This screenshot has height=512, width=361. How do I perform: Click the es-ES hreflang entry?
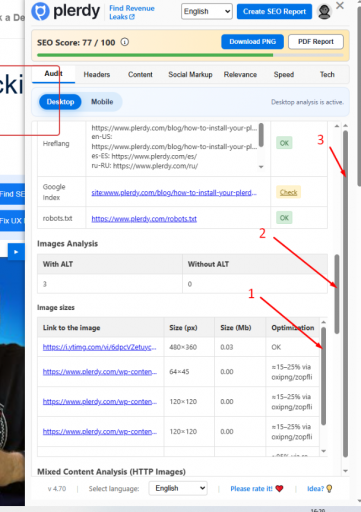click(144, 156)
